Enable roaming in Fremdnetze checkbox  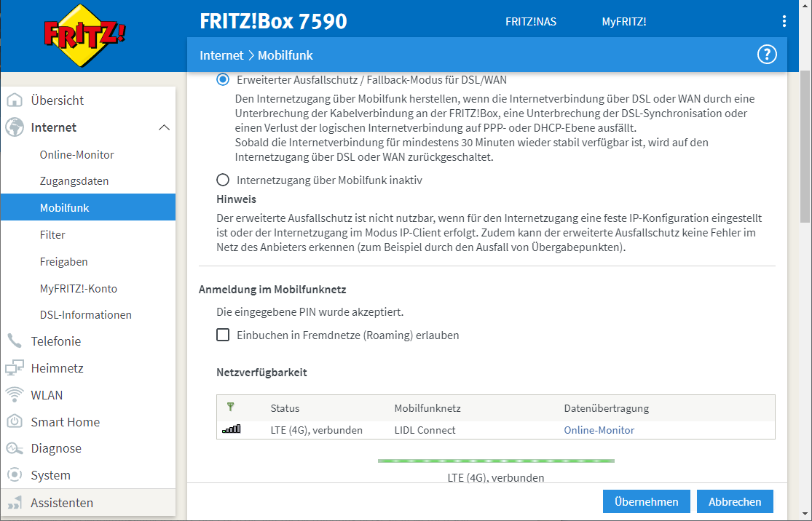coord(223,335)
